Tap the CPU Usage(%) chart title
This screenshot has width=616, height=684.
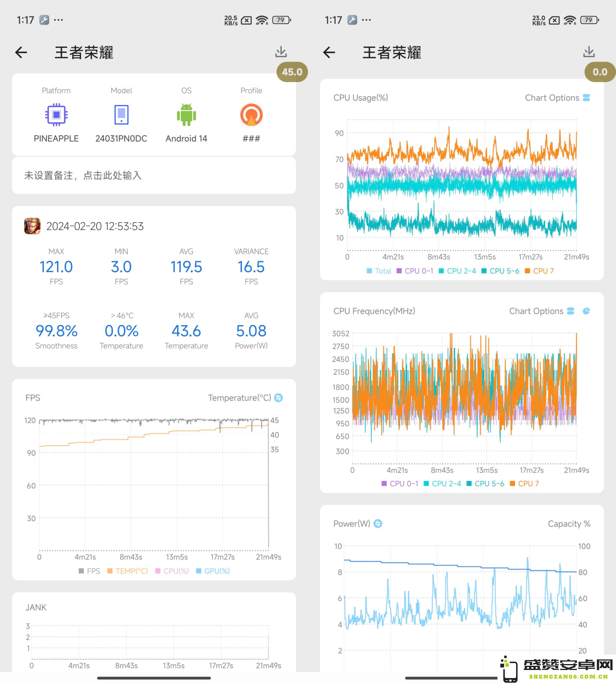(x=360, y=98)
